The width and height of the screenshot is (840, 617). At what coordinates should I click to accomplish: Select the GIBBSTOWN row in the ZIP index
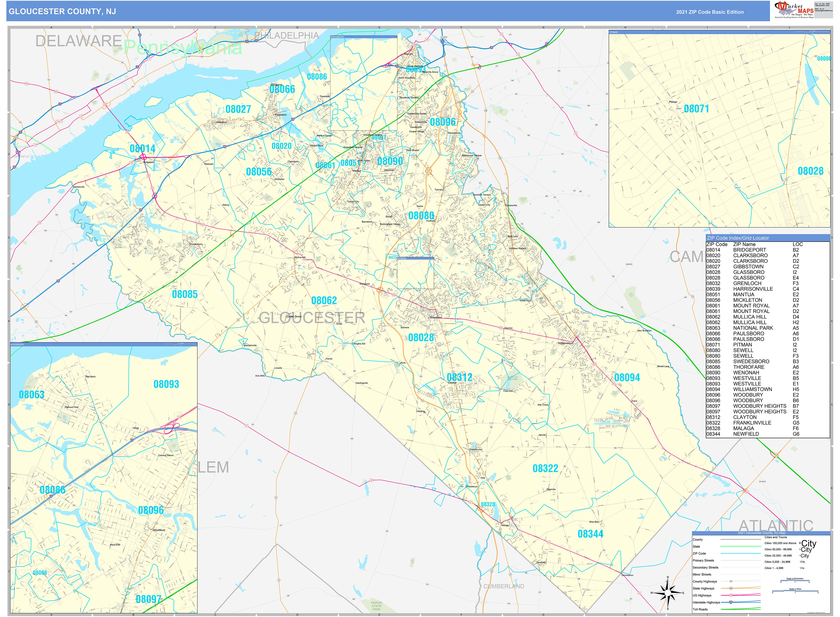(752, 267)
